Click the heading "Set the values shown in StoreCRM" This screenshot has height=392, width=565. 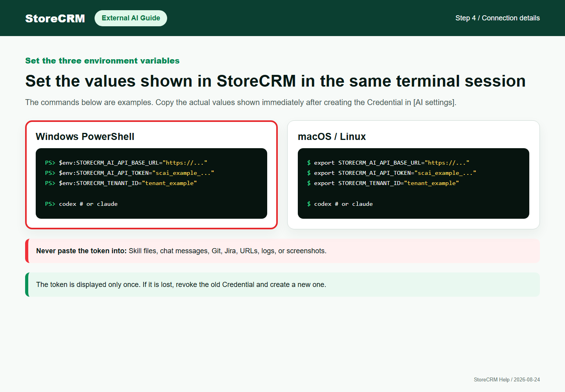pos(275,81)
